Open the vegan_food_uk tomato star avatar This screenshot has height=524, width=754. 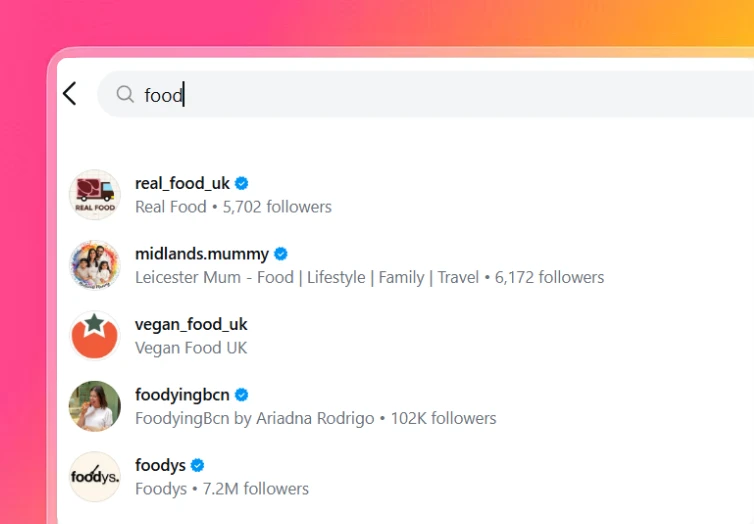[x=95, y=336]
